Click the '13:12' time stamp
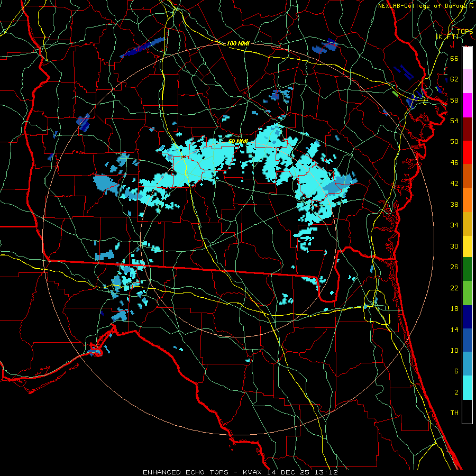 [x=327, y=472]
